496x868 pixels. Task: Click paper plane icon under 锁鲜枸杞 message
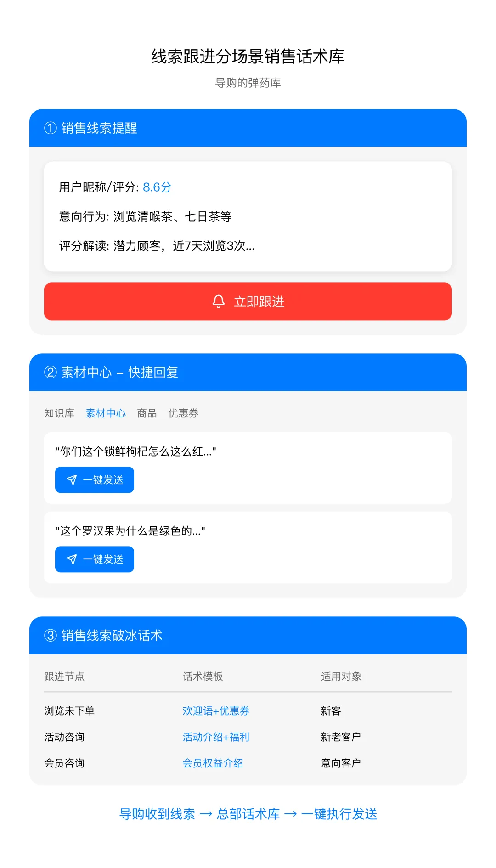72,480
